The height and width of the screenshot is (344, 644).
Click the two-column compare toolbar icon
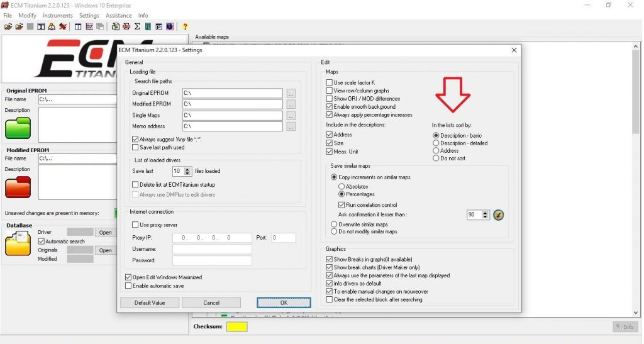41,26
